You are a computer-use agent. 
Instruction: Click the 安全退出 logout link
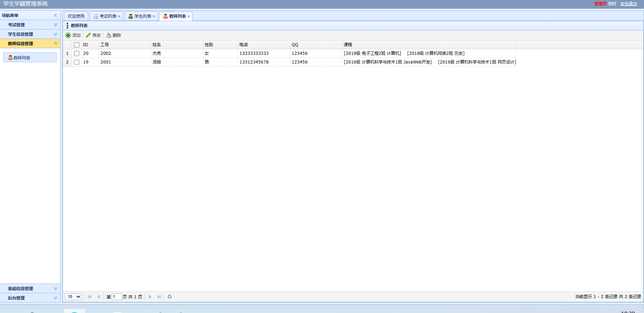point(628,4)
